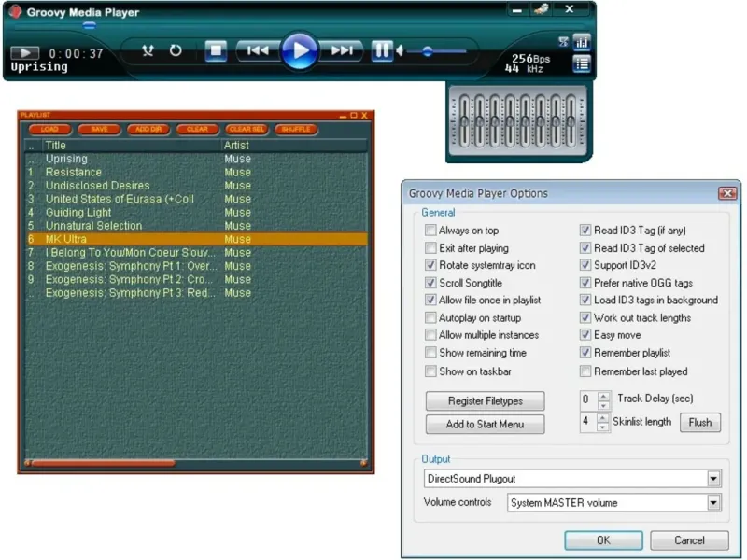The image size is (747, 560).
Task: Click the CLEAR playlist button
Action: click(x=197, y=130)
